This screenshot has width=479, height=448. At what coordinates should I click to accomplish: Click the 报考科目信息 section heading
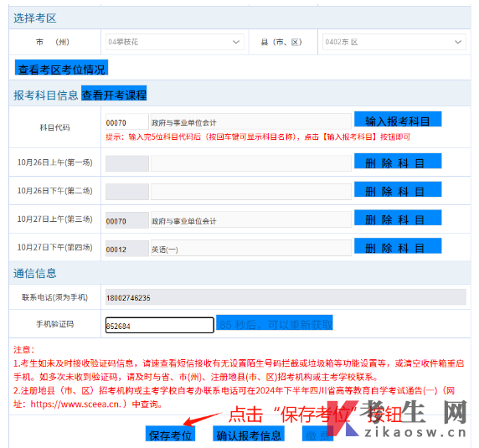[46, 95]
